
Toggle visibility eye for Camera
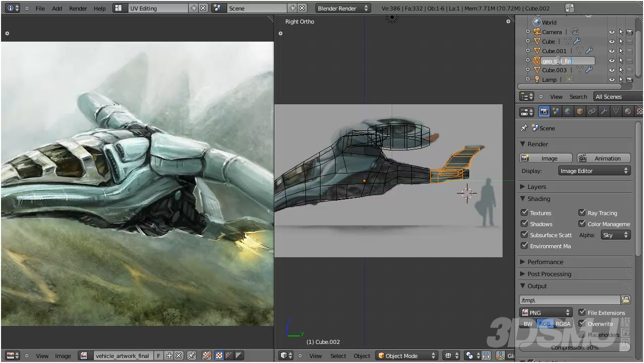[611, 32]
